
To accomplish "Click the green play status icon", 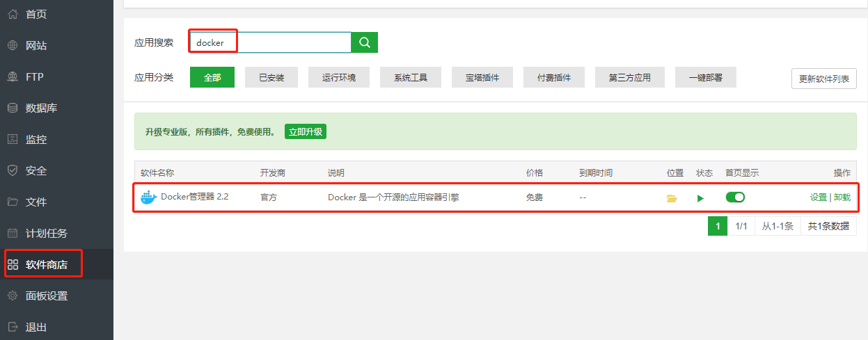I will pyautogui.click(x=700, y=198).
